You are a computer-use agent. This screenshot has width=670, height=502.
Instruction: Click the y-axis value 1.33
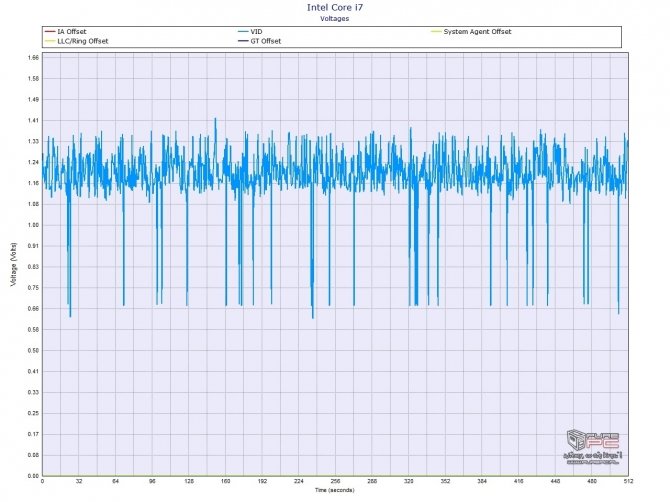click(x=34, y=141)
